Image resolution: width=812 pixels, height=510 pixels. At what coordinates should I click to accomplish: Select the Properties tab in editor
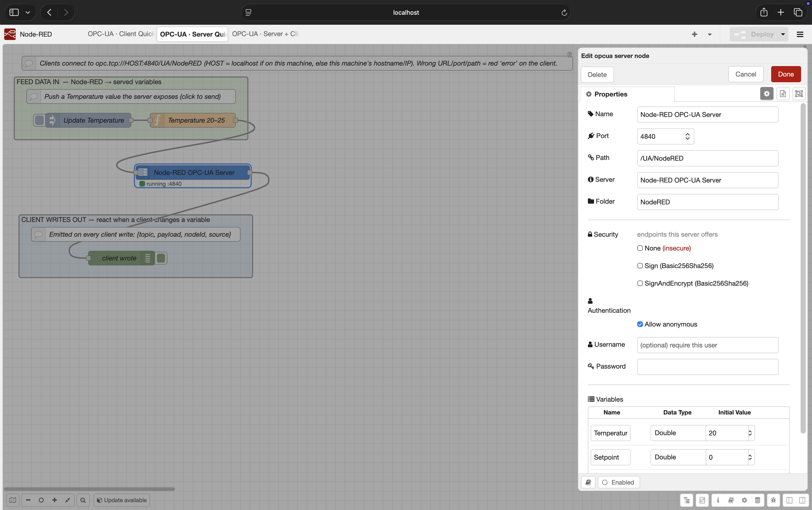click(627, 94)
